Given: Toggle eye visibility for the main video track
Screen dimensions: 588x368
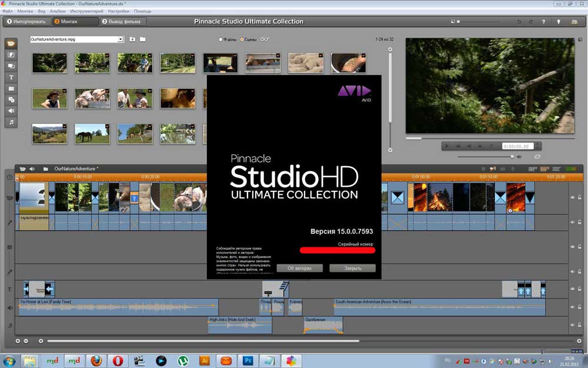Looking at the screenshot, I should coord(572,198).
